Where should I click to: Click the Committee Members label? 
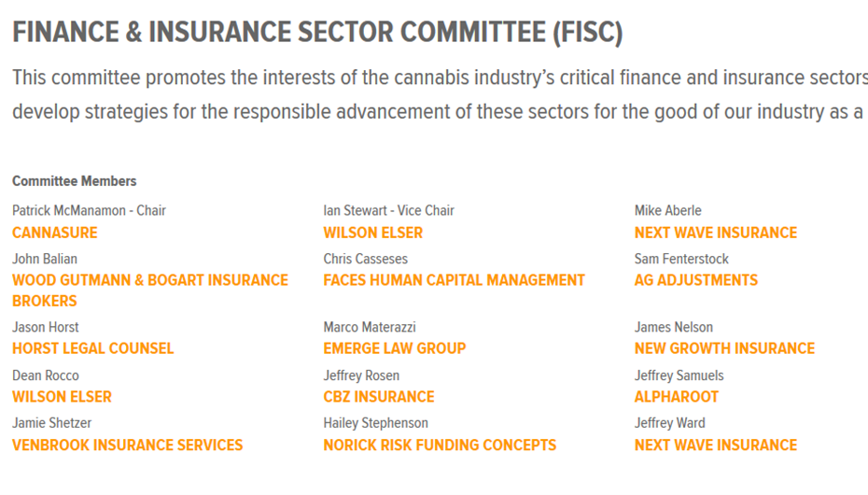75,181
